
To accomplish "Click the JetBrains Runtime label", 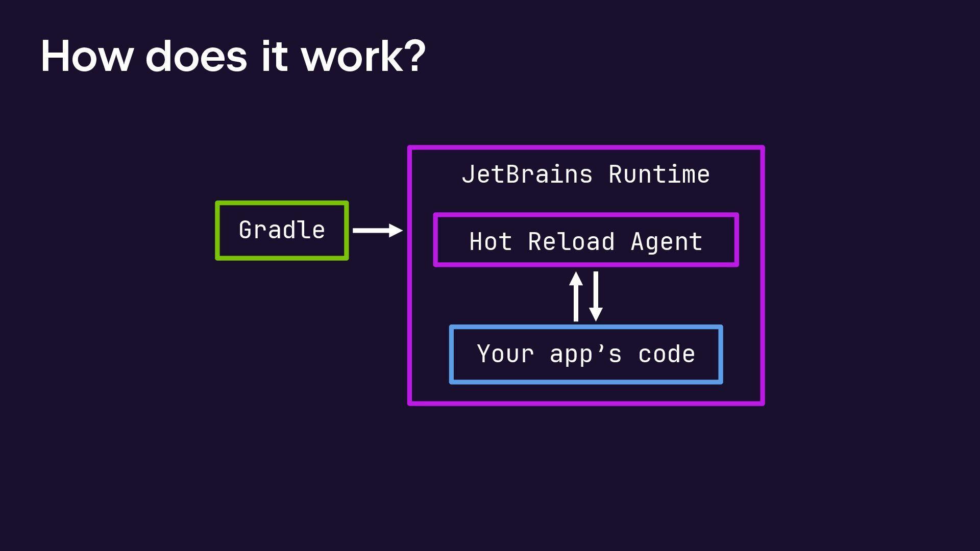I will tap(585, 174).
